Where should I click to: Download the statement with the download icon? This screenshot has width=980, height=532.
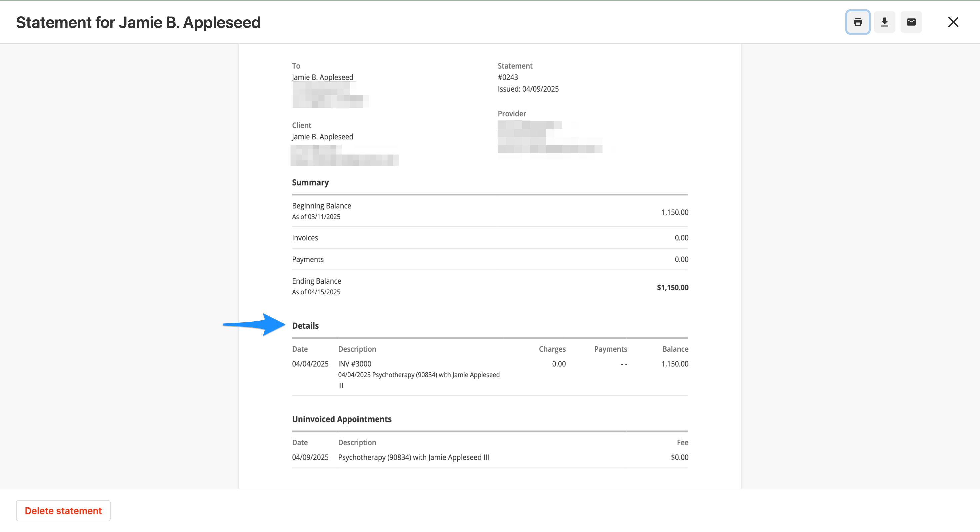click(884, 22)
